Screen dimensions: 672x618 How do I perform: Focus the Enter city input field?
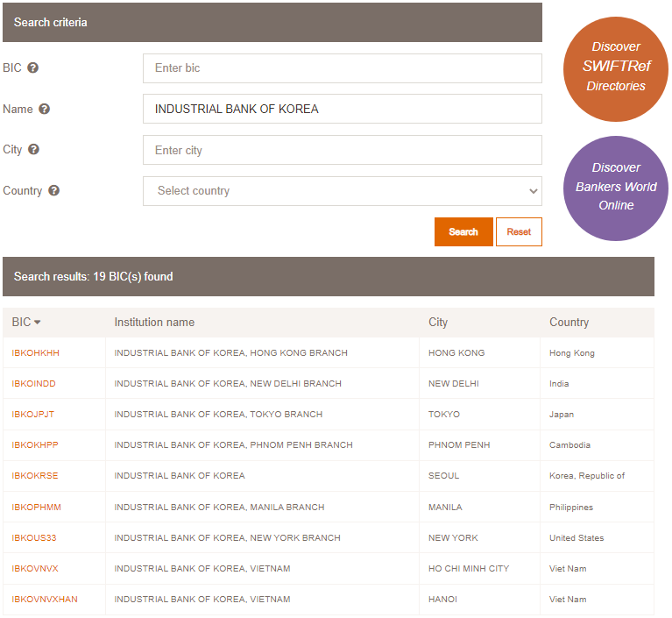pyautogui.click(x=343, y=150)
